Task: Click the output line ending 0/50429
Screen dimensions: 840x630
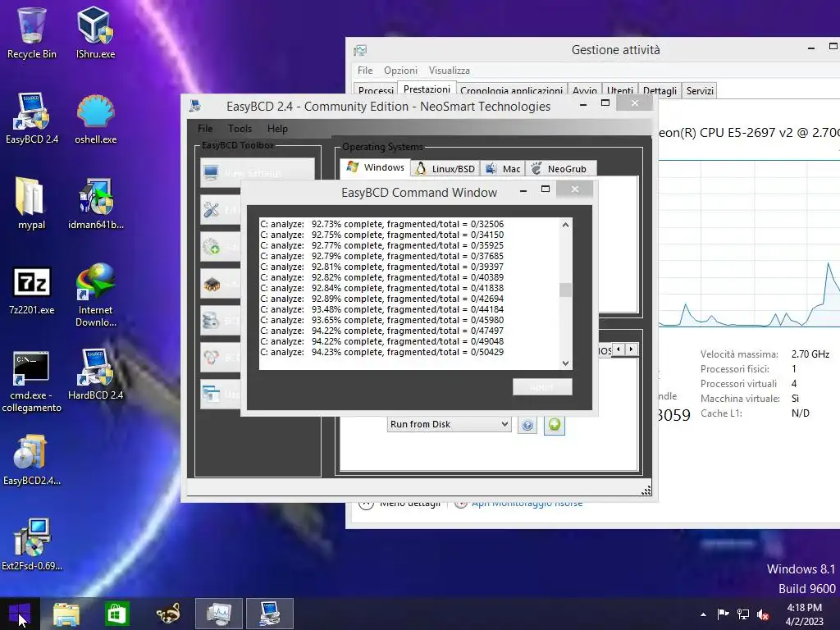Action: 382,352
